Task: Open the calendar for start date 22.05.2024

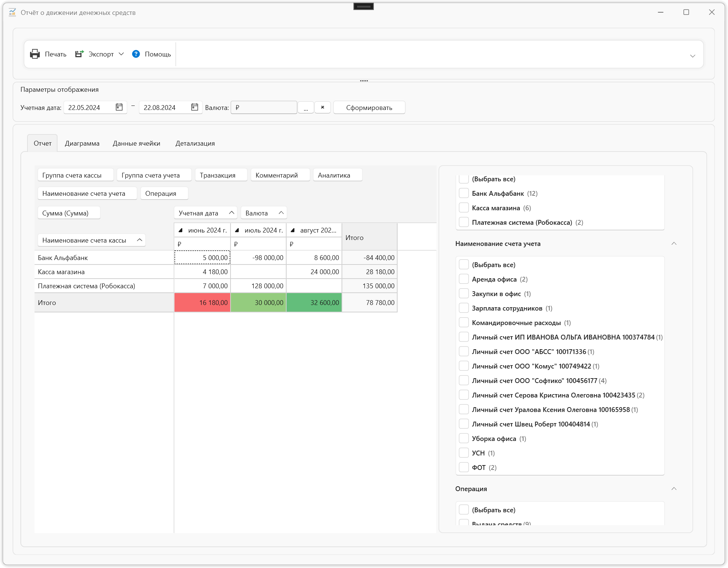Action: click(x=119, y=107)
